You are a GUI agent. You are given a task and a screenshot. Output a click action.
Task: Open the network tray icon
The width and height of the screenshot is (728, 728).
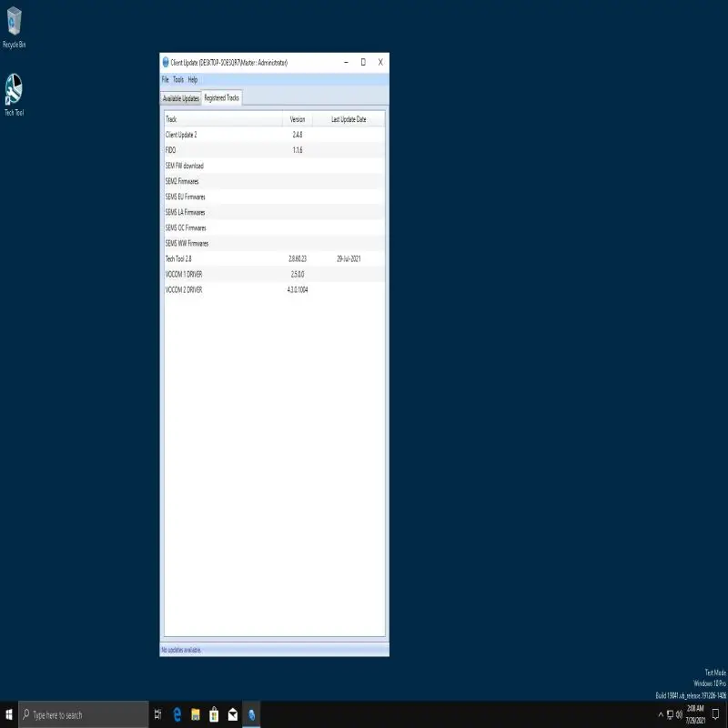pos(670,714)
